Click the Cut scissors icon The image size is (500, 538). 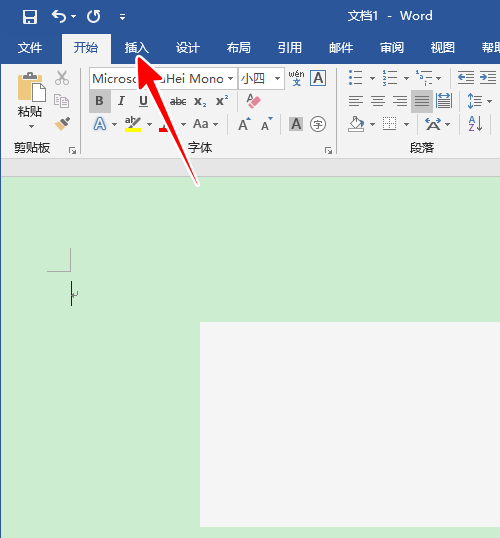(x=62, y=78)
